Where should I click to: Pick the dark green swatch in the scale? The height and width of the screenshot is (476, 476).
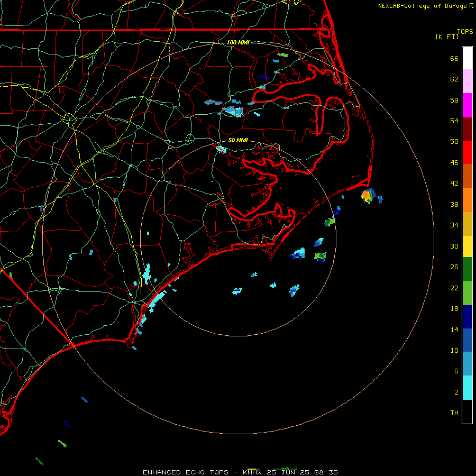(x=467, y=269)
